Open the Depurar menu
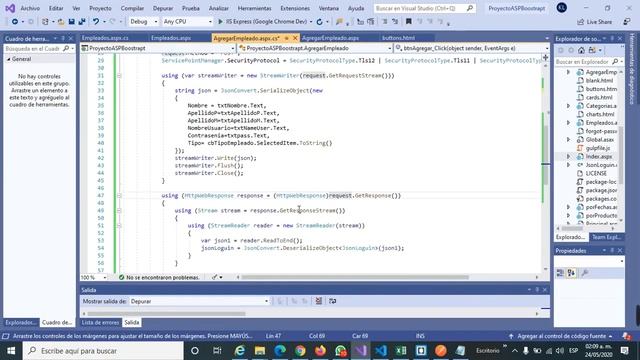The width and height of the screenshot is (640, 360). (x=162, y=8)
